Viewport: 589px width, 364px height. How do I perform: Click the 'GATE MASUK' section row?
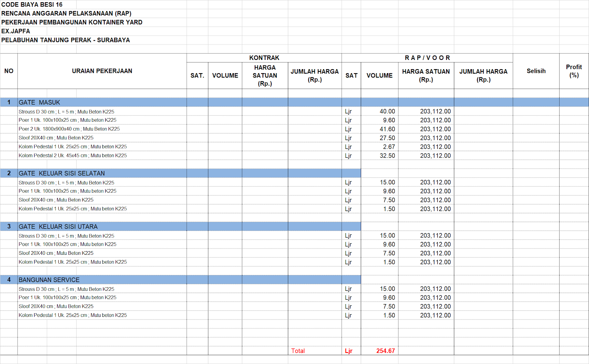tap(294, 102)
